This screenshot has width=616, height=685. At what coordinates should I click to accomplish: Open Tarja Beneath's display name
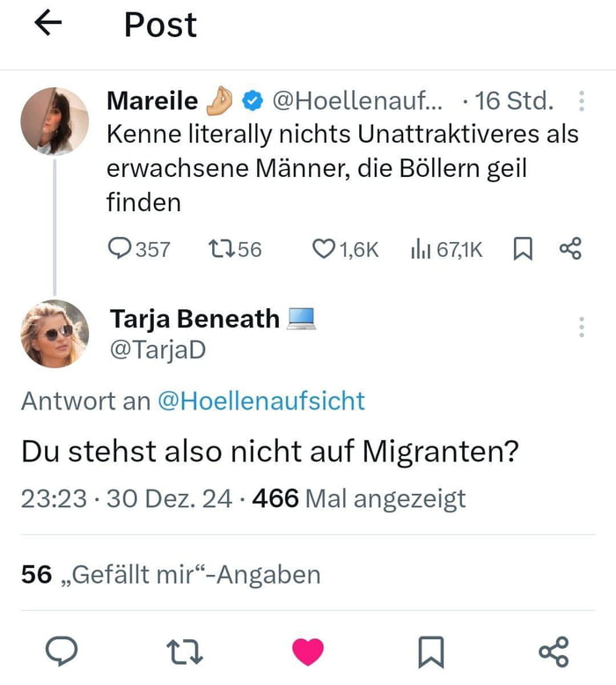click(194, 319)
